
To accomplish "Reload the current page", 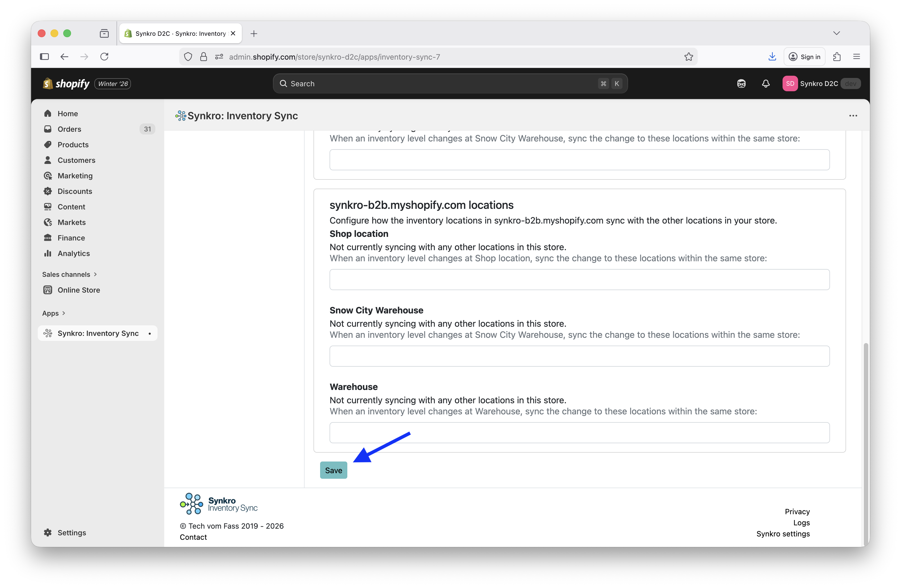I will [105, 57].
